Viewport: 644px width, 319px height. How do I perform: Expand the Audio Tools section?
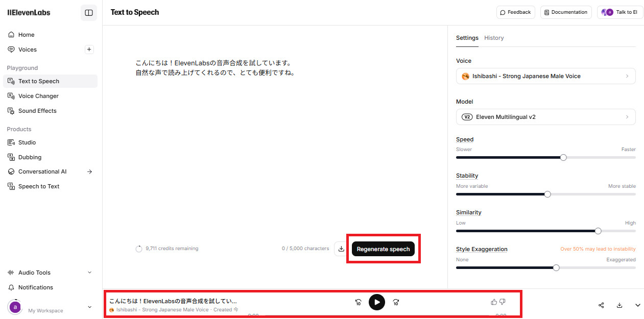click(50, 273)
